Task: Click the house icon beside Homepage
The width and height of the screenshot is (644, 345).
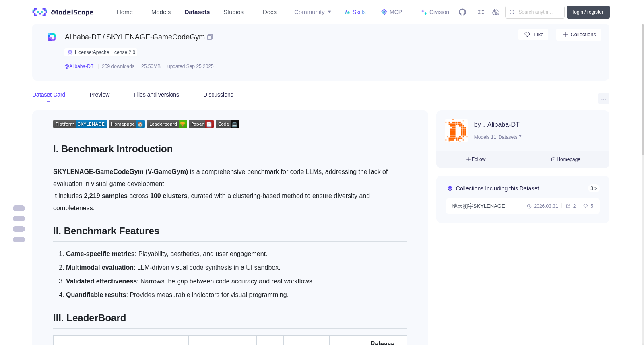Action: point(553,159)
